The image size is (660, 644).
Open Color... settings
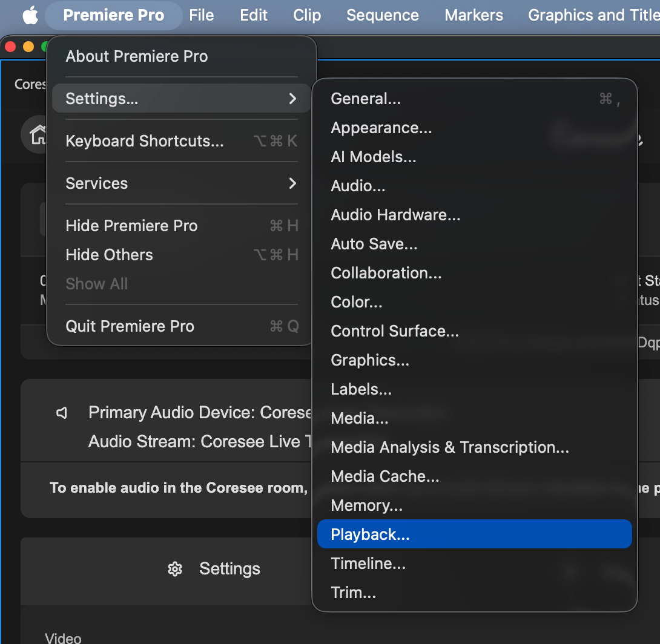(474, 302)
